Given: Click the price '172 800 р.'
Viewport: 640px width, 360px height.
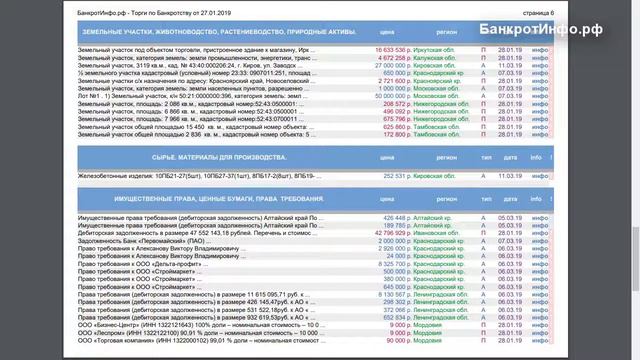Looking at the screenshot, I should pos(397,134).
